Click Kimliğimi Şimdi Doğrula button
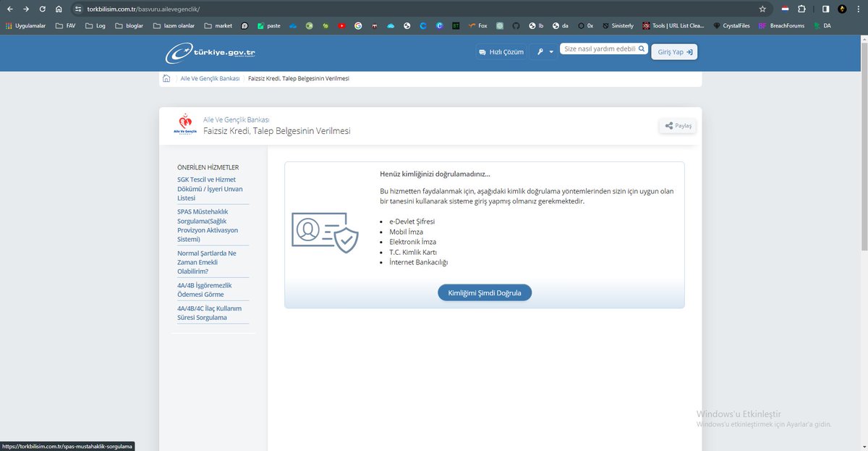This screenshot has width=868, height=451. click(485, 292)
